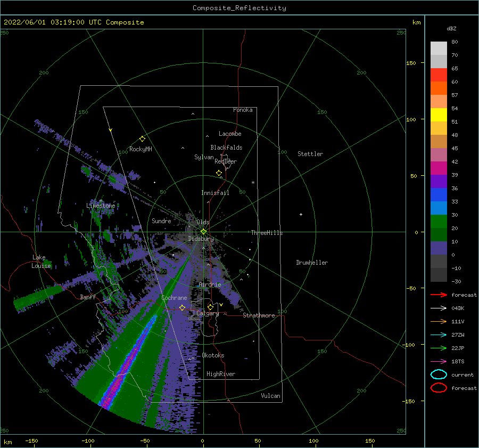Select the orange 111V arrow legend icon
This screenshot has width=479, height=448.
click(439, 321)
